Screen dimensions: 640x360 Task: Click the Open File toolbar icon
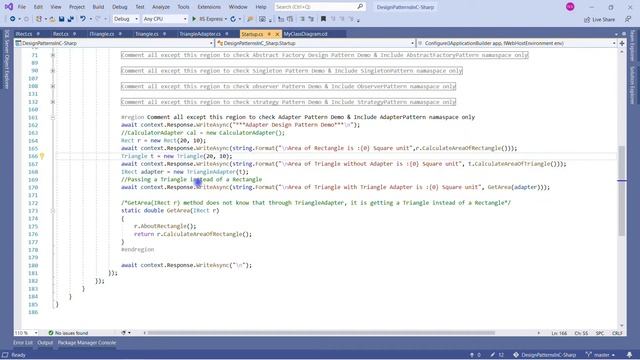pyautogui.click(x=52, y=19)
